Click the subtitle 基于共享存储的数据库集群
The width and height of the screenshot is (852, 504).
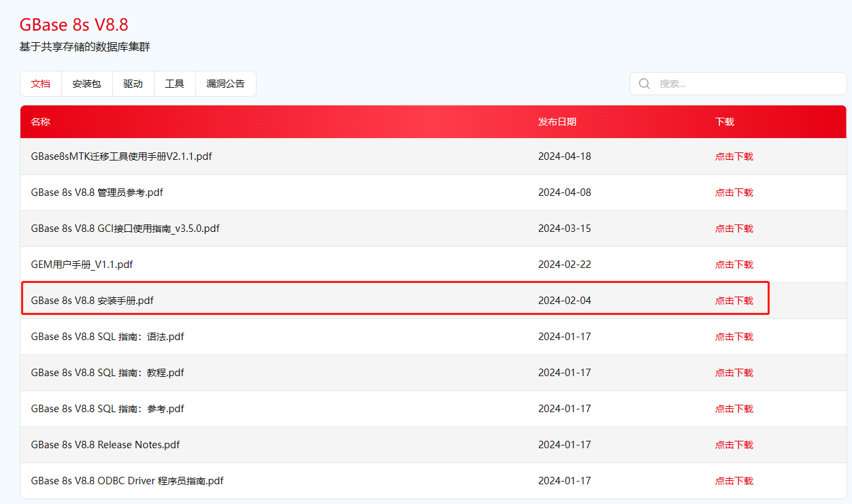[84, 47]
